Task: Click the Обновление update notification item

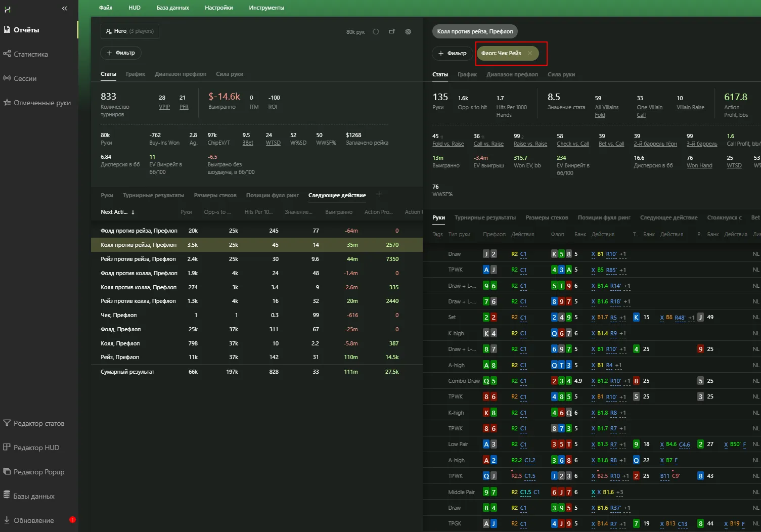Action: [x=33, y=520]
